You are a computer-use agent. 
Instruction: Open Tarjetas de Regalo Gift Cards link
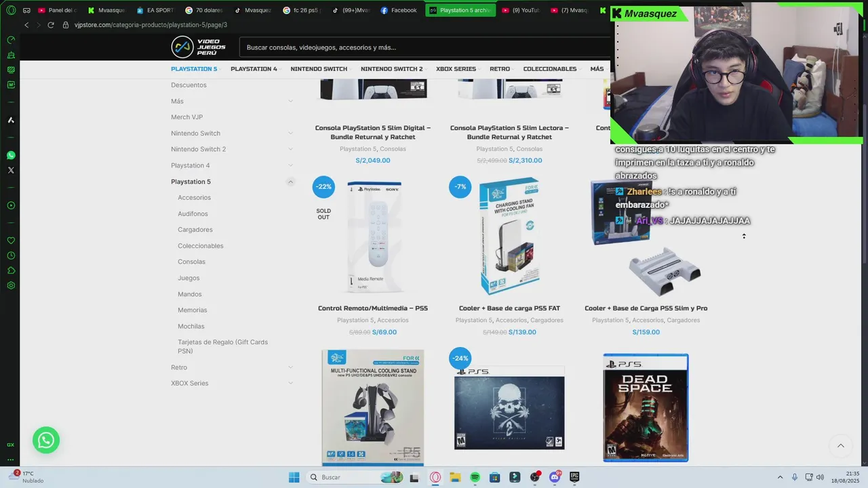coord(222,346)
